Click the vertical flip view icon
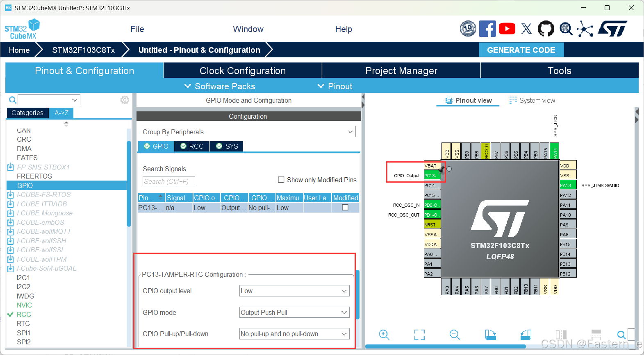 click(596, 335)
